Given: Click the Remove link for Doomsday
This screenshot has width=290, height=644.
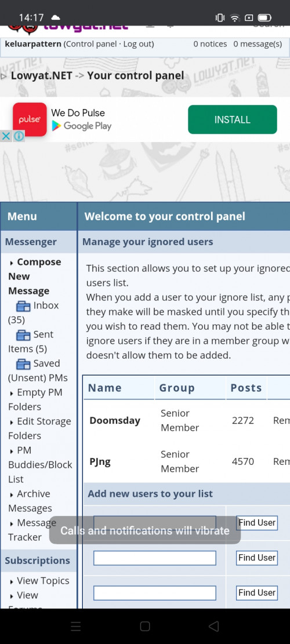Looking at the screenshot, I should [281, 421].
